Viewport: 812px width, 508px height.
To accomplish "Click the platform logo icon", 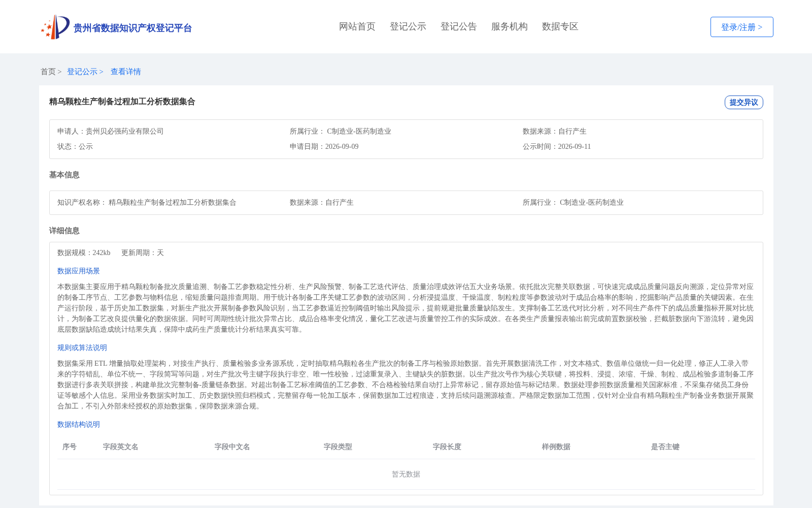I will (55, 27).
